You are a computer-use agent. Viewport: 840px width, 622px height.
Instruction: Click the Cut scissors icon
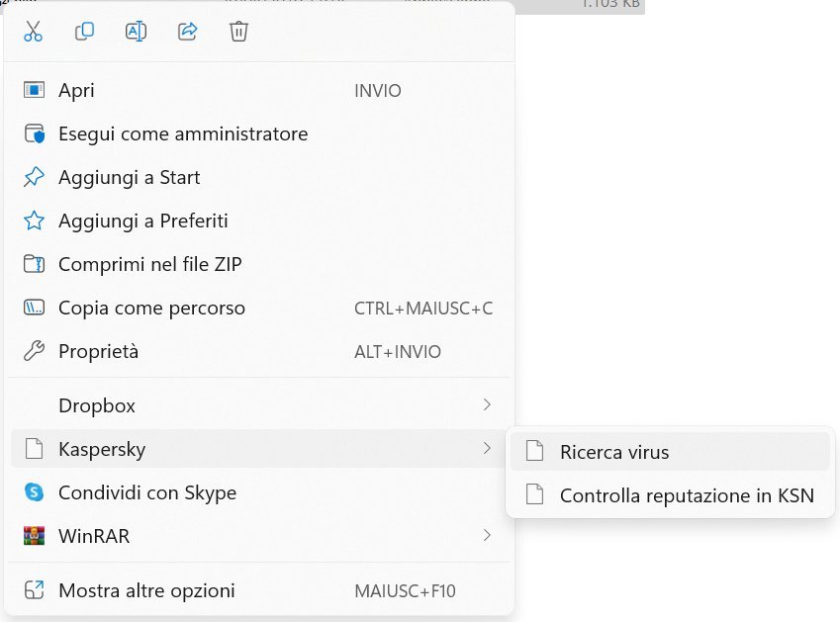click(34, 32)
